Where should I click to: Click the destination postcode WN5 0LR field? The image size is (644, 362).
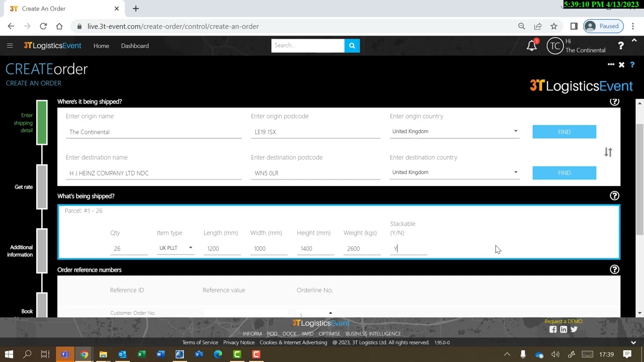[315, 173]
